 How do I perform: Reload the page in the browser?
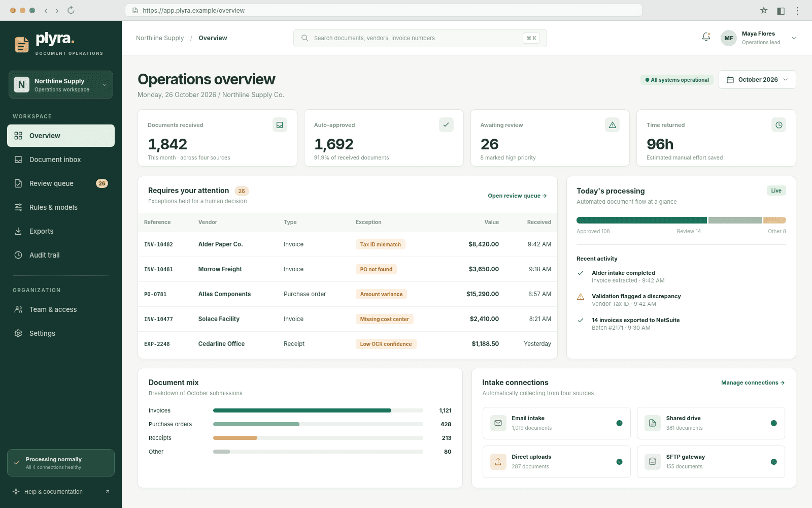pyautogui.click(x=71, y=10)
